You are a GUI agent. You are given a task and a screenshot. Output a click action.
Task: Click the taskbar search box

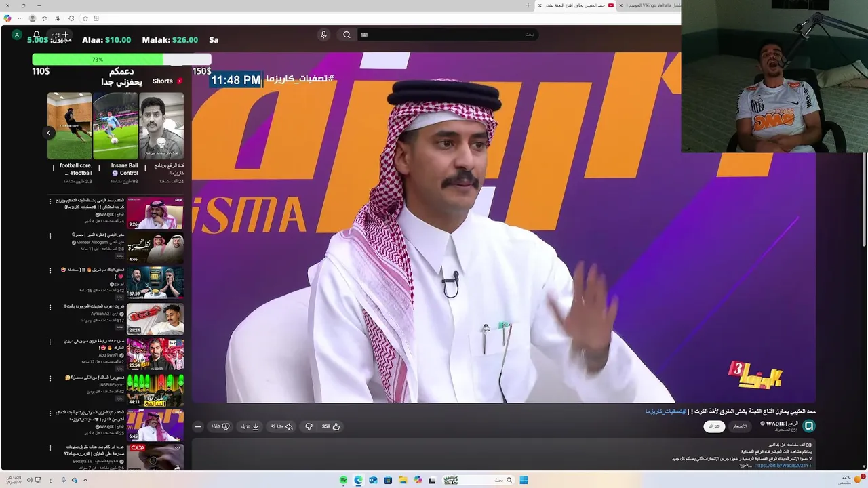pyautogui.click(x=479, y=480)
